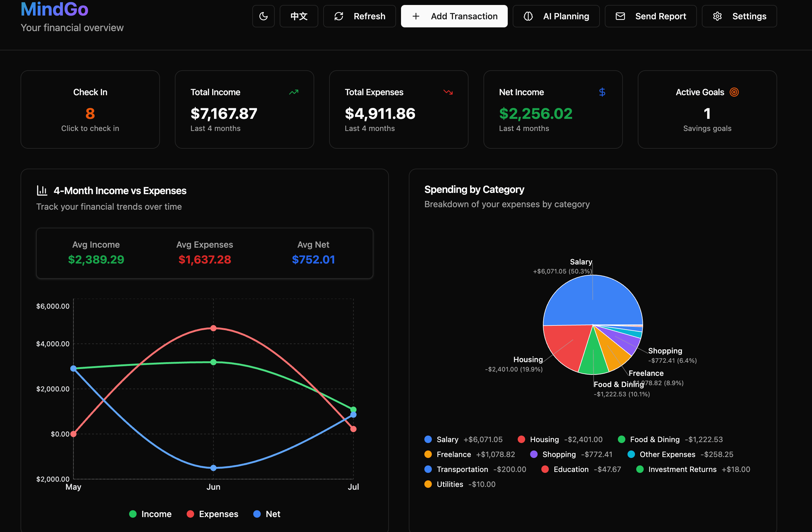Click the Send Report envelope icon
The image size is (812, 532).
coord(620,16)
